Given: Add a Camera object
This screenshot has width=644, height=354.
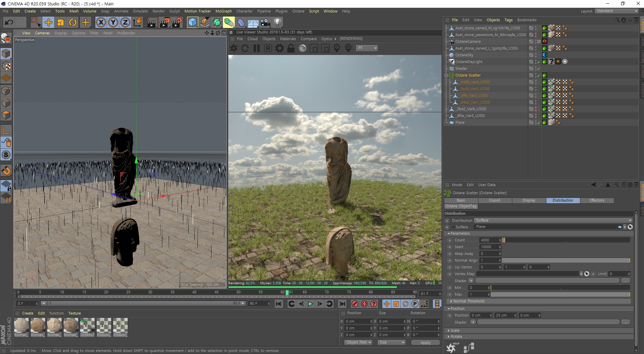Looking at the screenshot, I should tap(265, 23).
